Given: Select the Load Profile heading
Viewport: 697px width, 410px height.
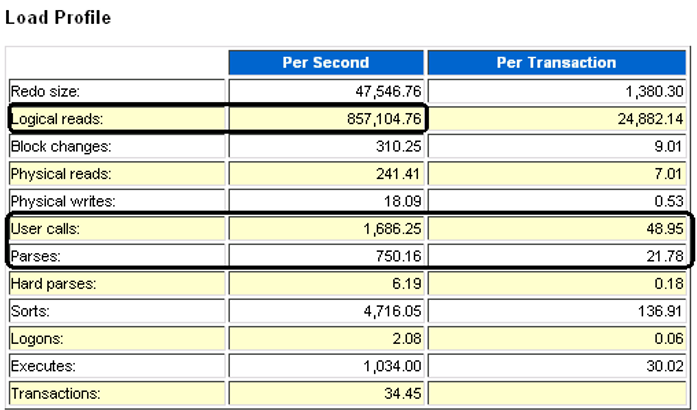Looking at the screenshot, I should tap(58, 18).
